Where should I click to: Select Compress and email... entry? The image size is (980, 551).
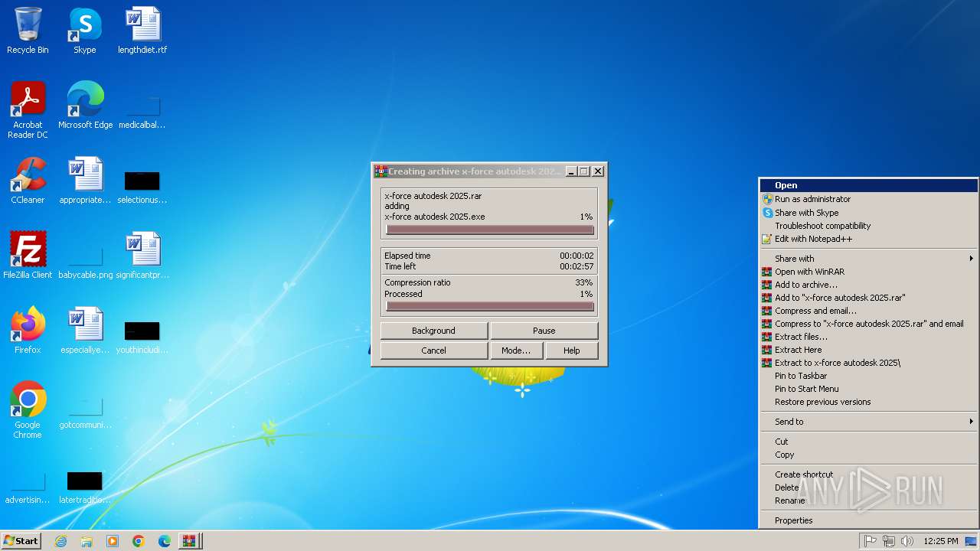868,311
